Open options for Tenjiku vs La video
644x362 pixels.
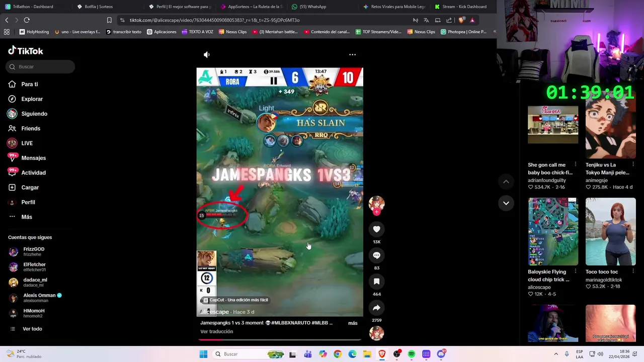[x=633, y=165]
